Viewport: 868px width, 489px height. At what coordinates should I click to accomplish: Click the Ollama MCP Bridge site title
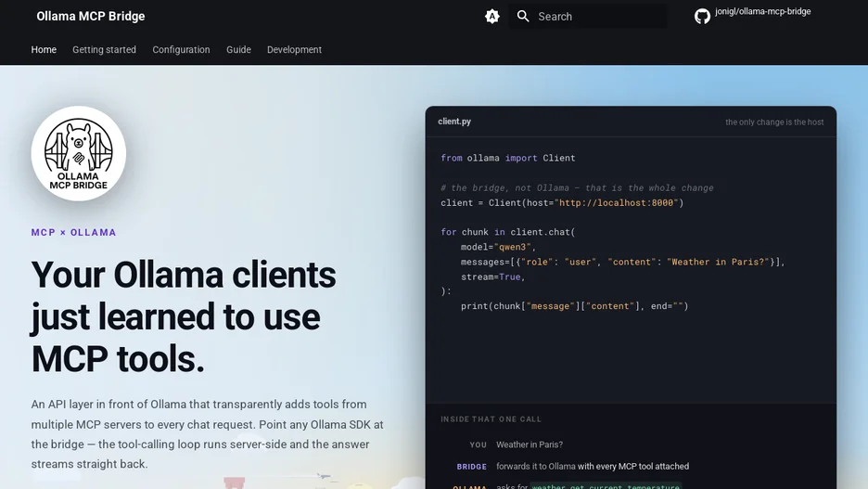pyautogui.click(x=91, y=17)
